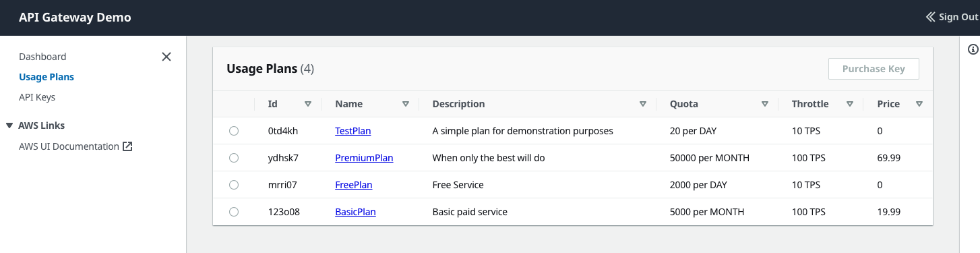Open the Price column filter arrow

pyautogui.click(x=919, y=104)
